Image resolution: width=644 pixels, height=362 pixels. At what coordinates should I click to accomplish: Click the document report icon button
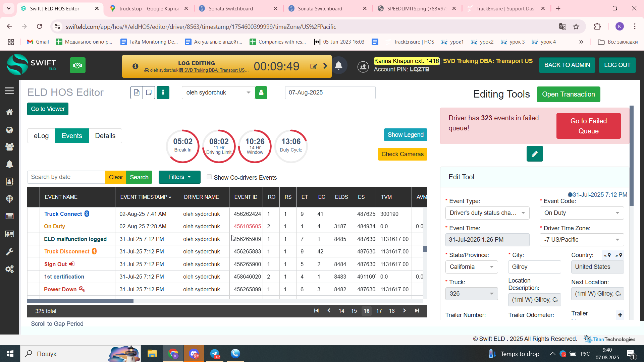(x=137, y=93)
